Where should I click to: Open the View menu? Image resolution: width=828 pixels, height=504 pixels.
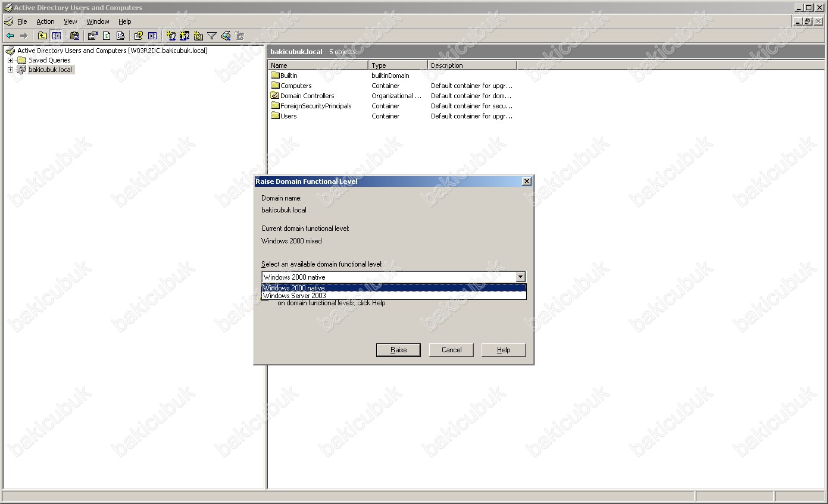(70, 21)
